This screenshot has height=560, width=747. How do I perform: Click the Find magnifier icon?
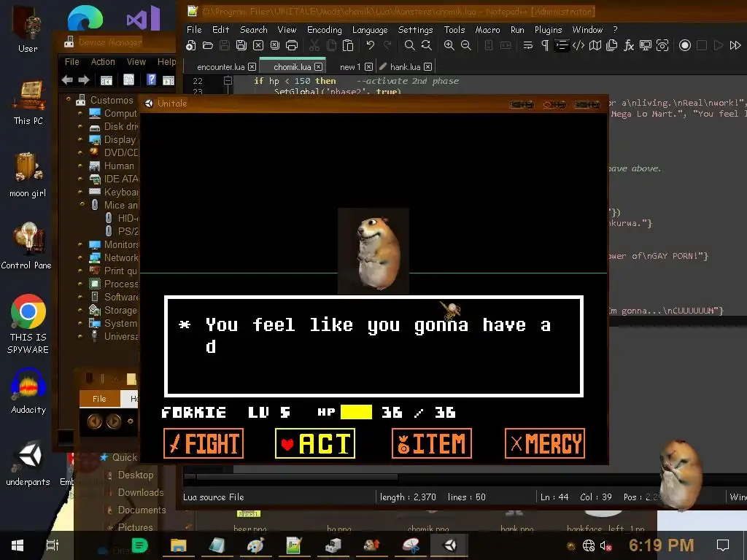(x=409, y=45)
